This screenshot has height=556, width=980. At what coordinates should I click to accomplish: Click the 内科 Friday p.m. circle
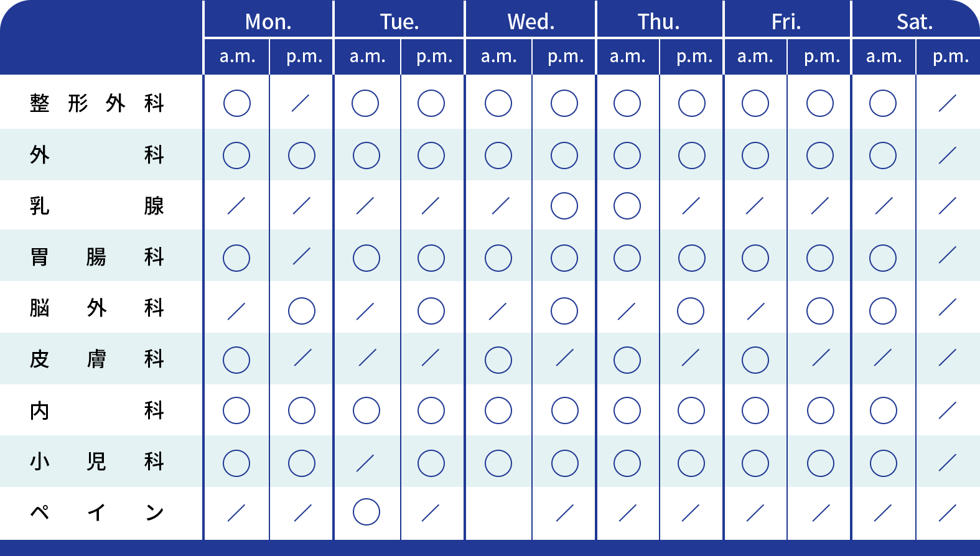pos(820,410)
